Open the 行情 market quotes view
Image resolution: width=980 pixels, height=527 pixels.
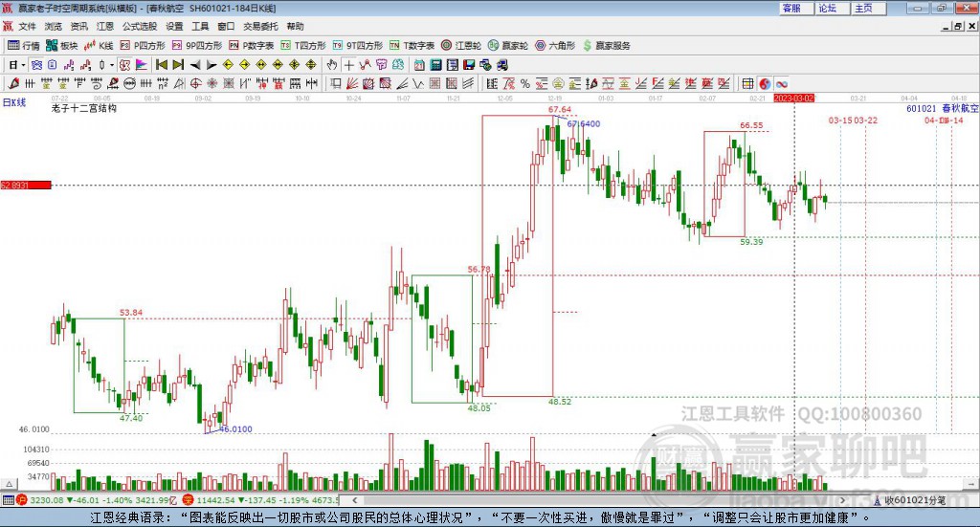point(23,46)
